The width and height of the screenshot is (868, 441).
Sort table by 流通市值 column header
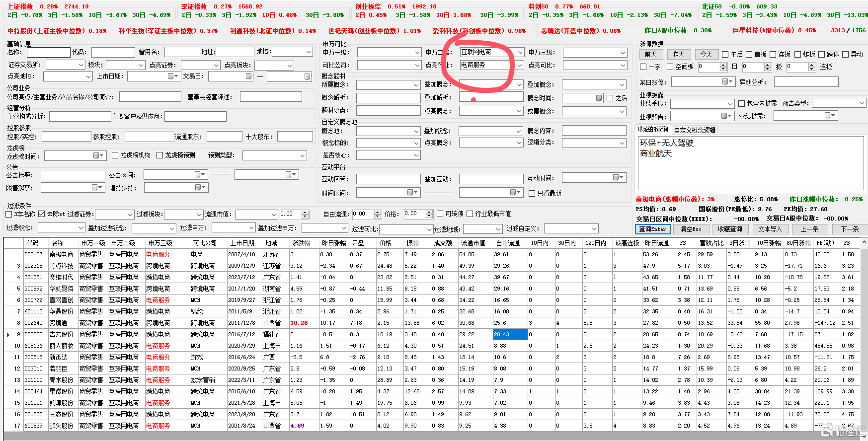(473, 243)
